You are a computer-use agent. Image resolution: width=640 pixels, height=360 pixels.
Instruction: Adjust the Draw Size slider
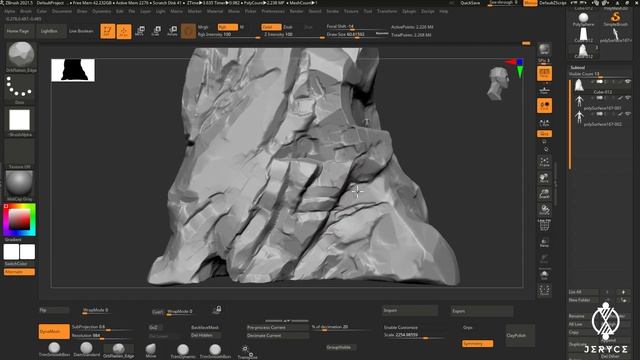tap(357, 35)
